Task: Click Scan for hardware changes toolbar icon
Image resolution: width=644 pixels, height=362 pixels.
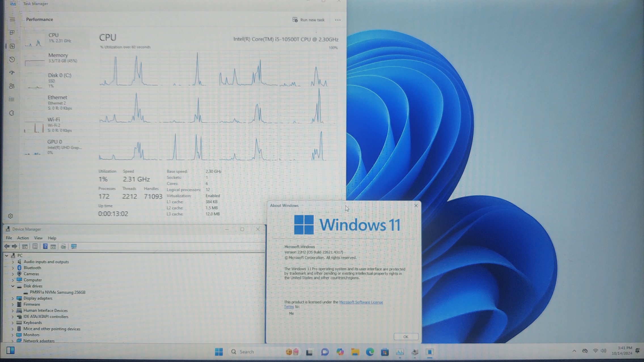Action: click(74, 246)
